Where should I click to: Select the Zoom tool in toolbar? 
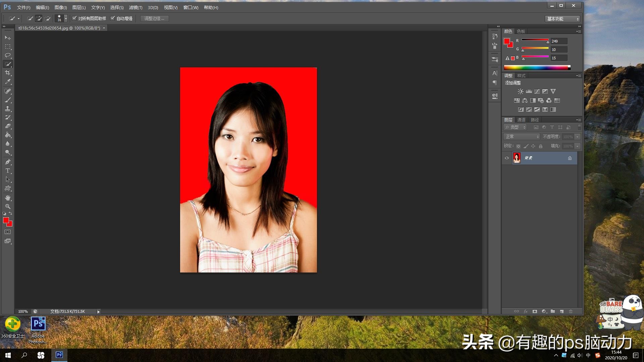click(8, 206)
